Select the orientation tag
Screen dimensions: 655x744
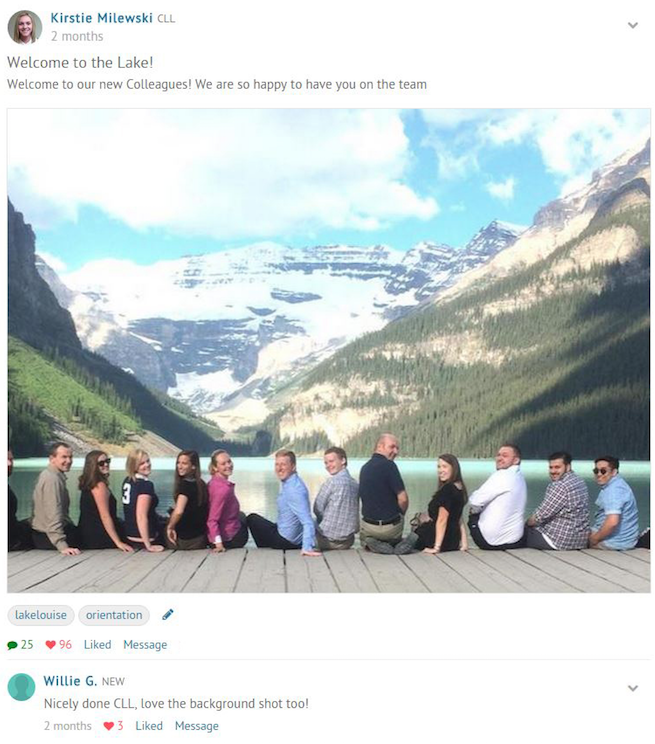(x=114, y=615)
